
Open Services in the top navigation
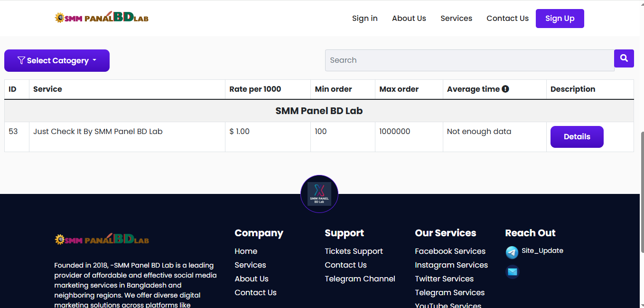coord(456,19)
